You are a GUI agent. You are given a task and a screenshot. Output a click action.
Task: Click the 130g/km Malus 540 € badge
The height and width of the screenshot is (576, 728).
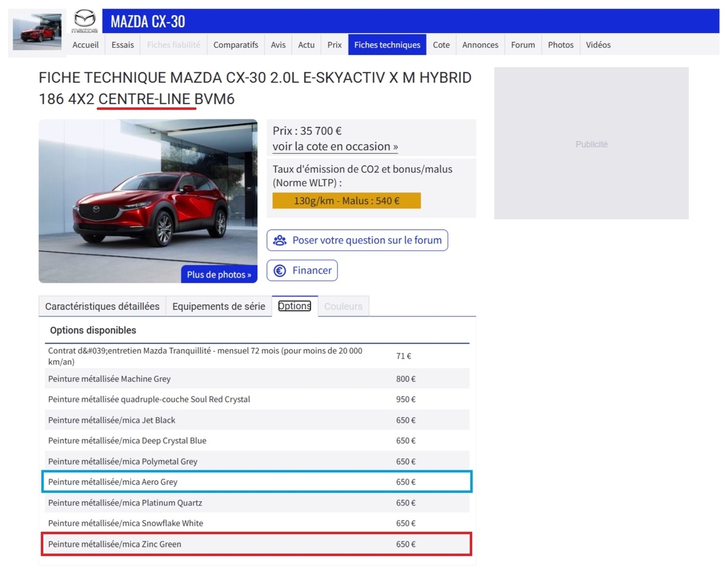click(346, 201)
